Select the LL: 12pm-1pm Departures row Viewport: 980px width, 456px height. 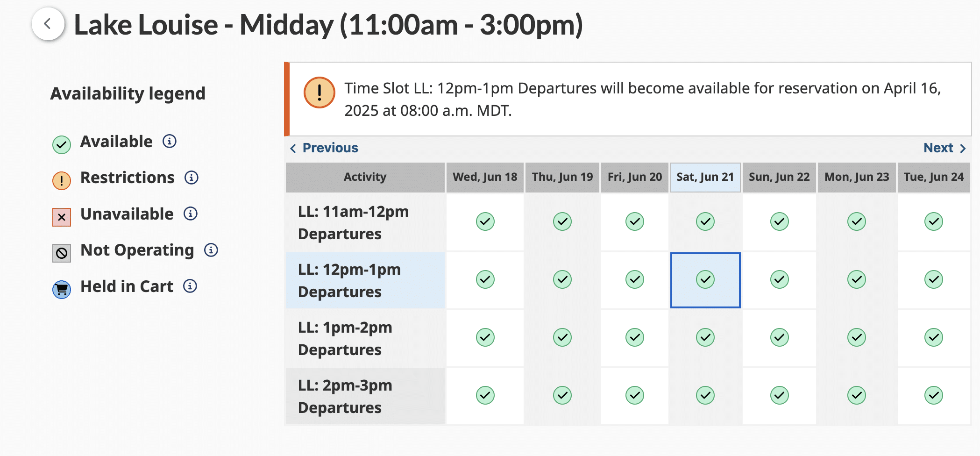[x=365, y=280]
